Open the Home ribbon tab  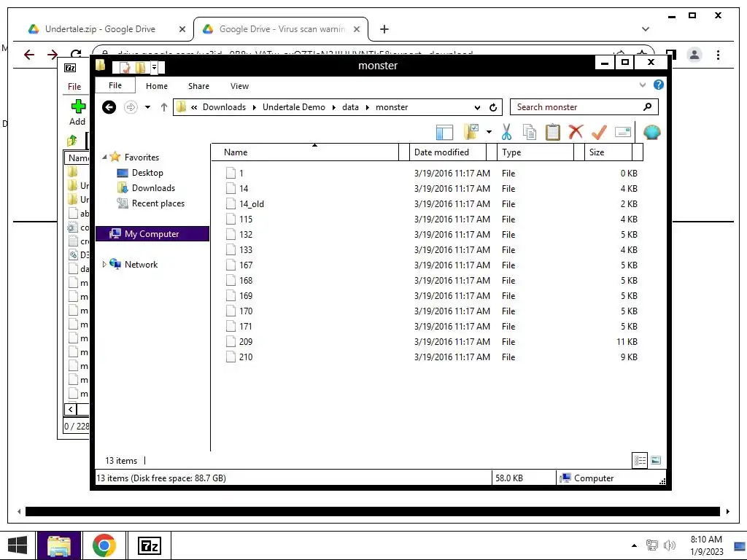pos(157,86)
